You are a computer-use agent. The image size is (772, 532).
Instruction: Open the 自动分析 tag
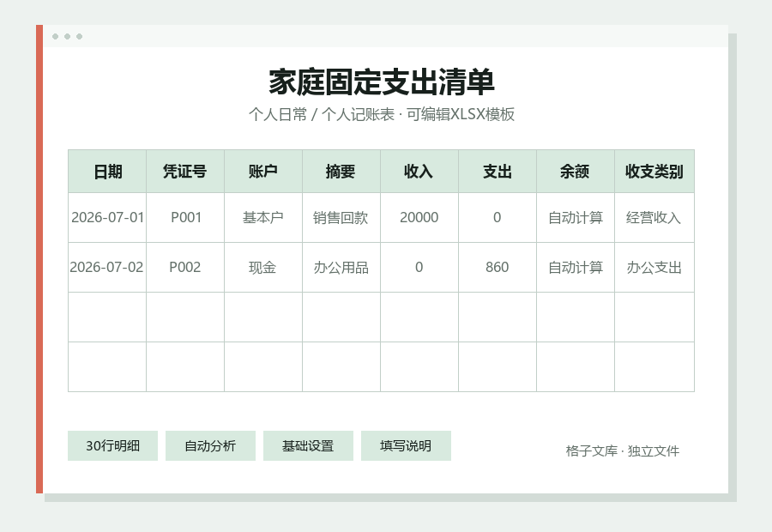pyautogui.click(x=210, y=446)
